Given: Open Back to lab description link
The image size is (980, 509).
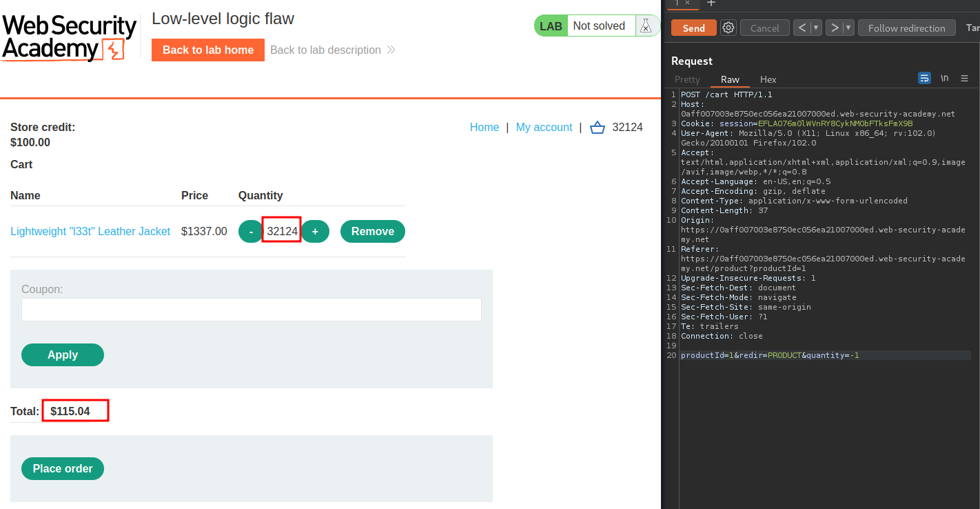Looking at the screenshot, I should pyautogui.click(x=332, y=50).
